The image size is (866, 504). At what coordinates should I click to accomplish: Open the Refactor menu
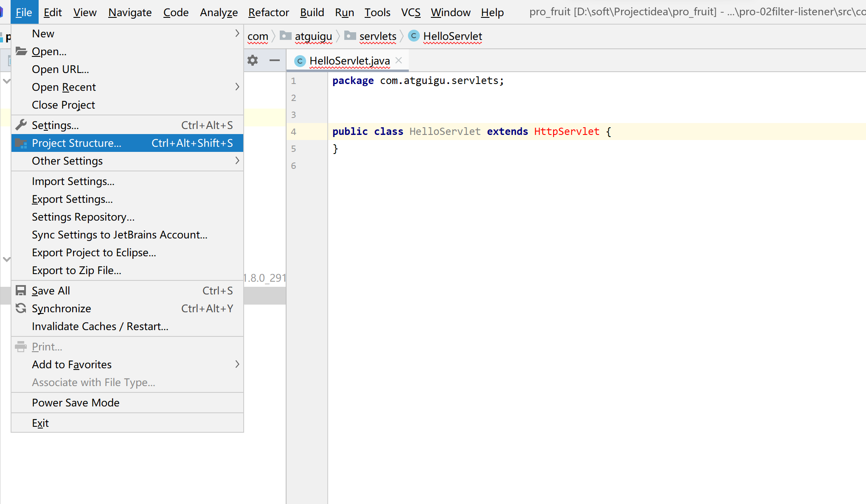tap(268, 12)
